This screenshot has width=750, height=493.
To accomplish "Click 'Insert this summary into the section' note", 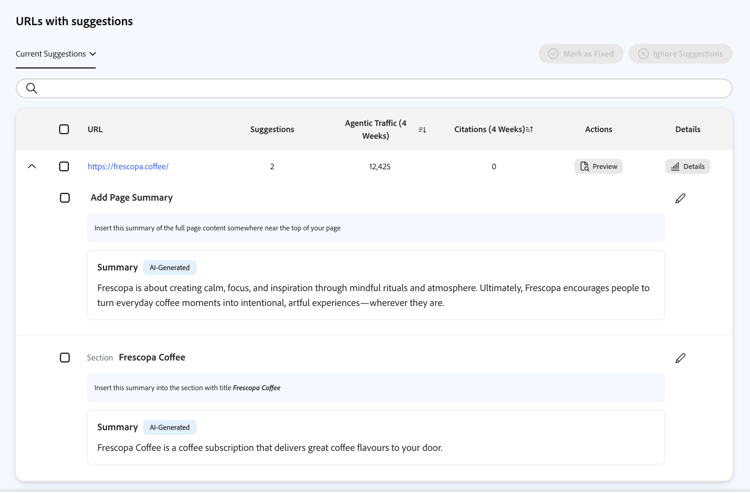I will pos(187,388).
